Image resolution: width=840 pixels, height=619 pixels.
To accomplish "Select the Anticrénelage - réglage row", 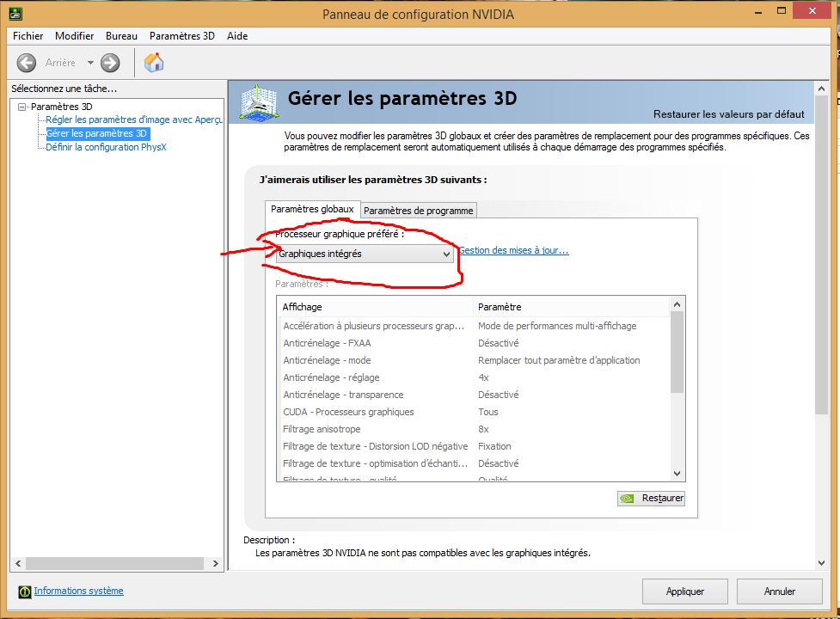I will click(x=474, y=377).
